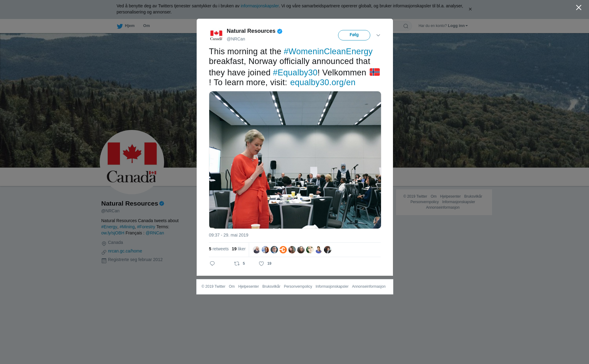This screenshot has height=364, width=589.
Task: Click the NRCan avatar in the tweet header
Action: [216, 35]
